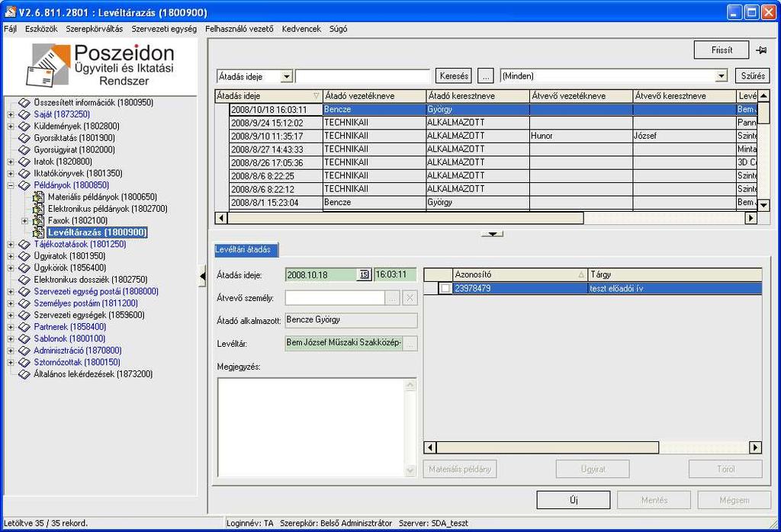The image size is (781, 532).
Task: Click the Általános lekérdezések node icon
Action: tap(24, 374)
